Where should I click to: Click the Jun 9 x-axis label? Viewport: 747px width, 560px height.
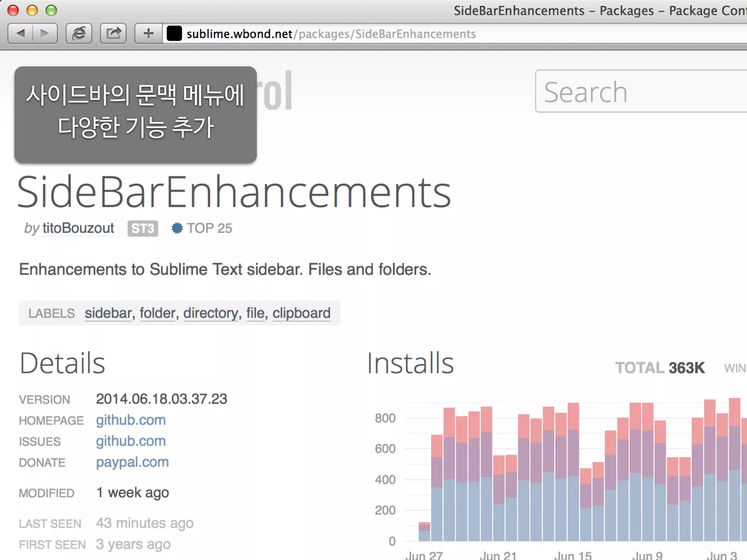[648, 556]
